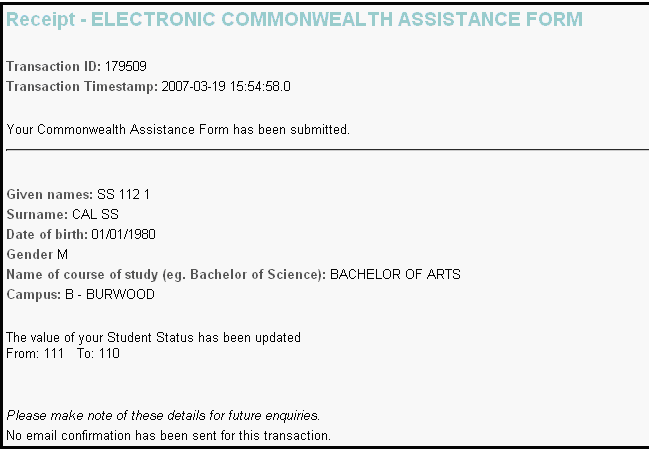Click the Student Status updated message

153,338
